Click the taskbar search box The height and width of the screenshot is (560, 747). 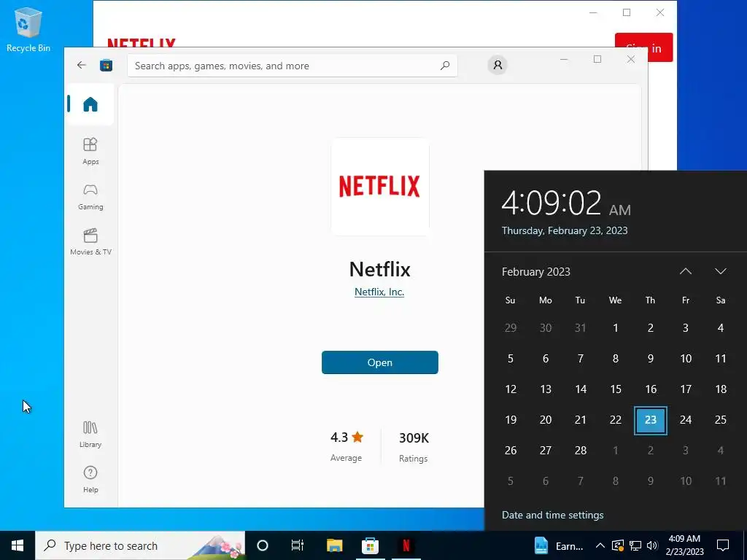(x=140, y=545)
